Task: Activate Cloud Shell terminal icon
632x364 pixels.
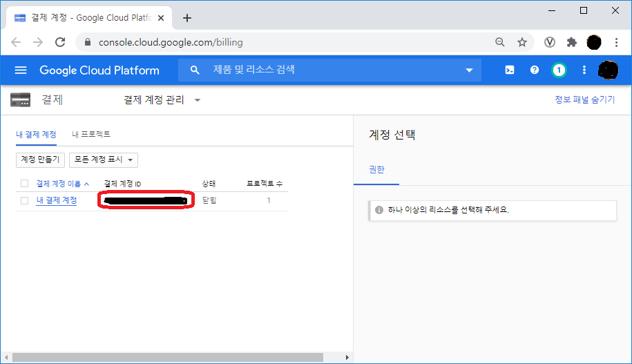Action: [510, 70]
